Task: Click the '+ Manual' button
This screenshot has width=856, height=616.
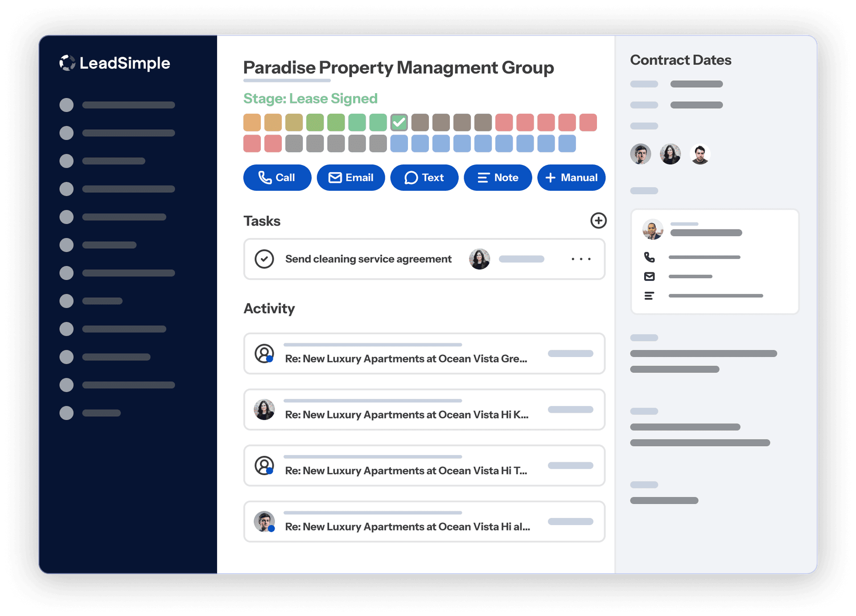Action: [571, 177]
